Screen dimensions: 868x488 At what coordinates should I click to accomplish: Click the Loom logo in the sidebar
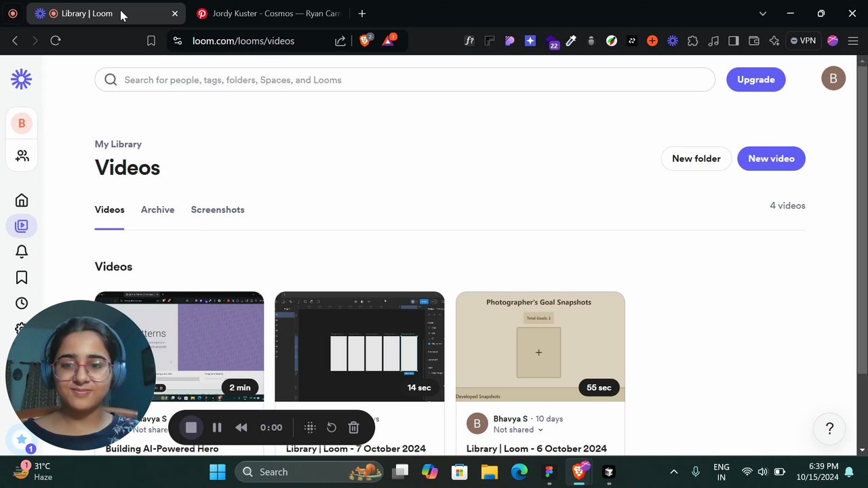click(x=22, y=79)
